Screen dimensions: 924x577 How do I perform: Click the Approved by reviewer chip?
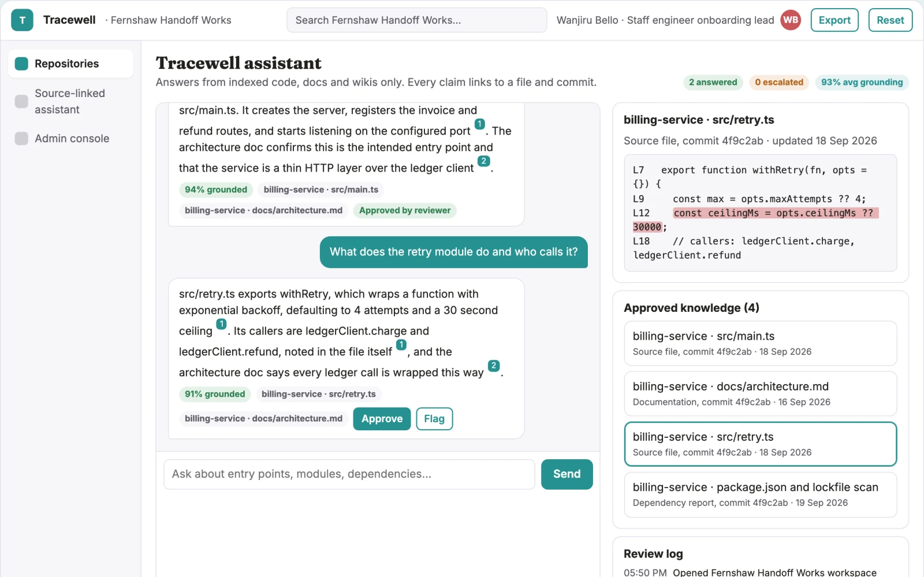tap(405, 210)
